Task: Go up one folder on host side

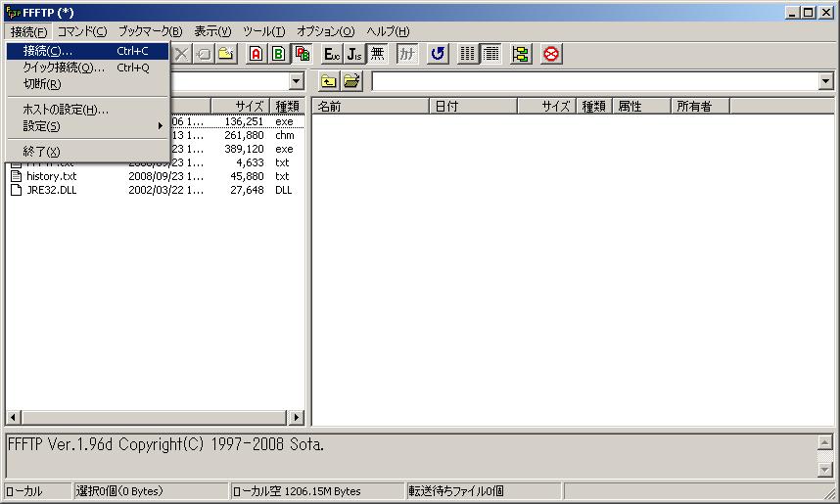Action: pyautogui.click(x=328, y=81)
